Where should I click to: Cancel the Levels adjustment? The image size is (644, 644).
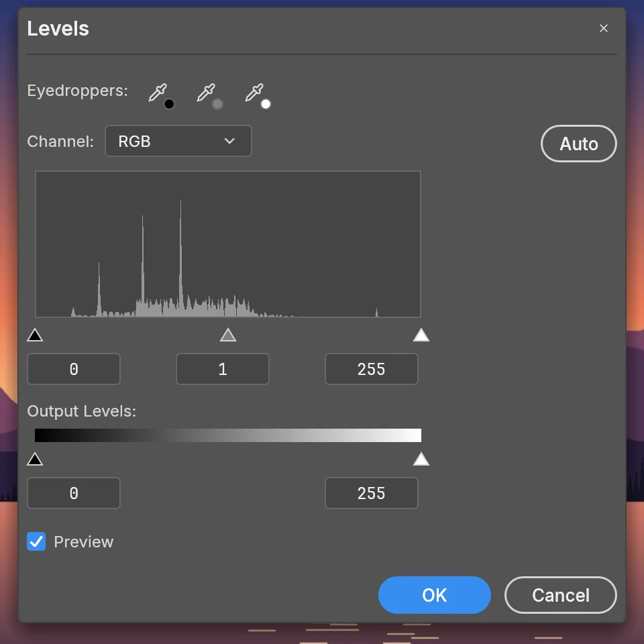[x=561, y=595]
